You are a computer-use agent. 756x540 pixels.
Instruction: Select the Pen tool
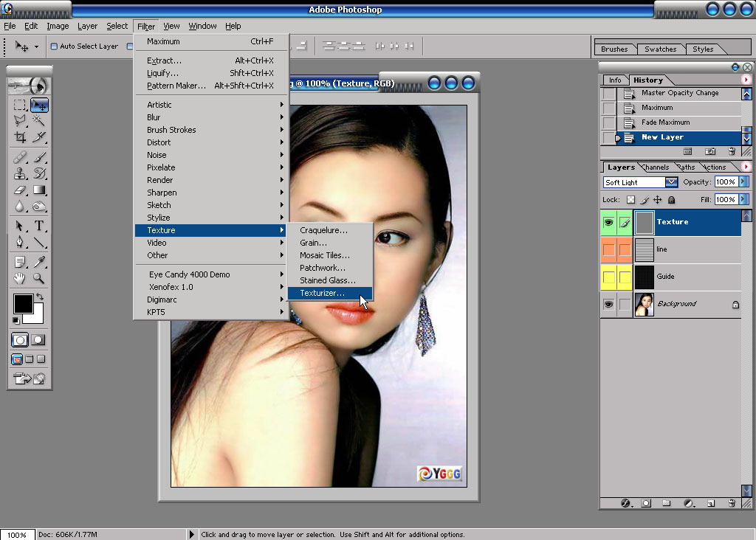point(20,242)
